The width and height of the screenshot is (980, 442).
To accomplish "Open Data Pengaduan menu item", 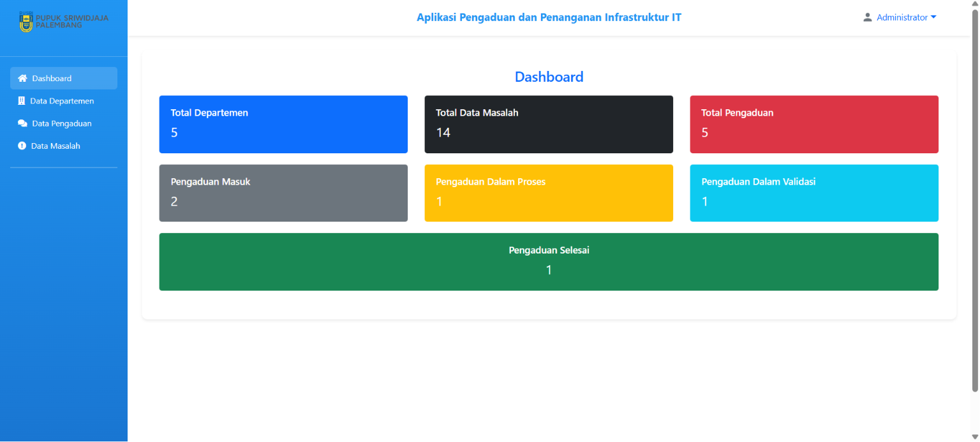I will (x=64, y=123).
